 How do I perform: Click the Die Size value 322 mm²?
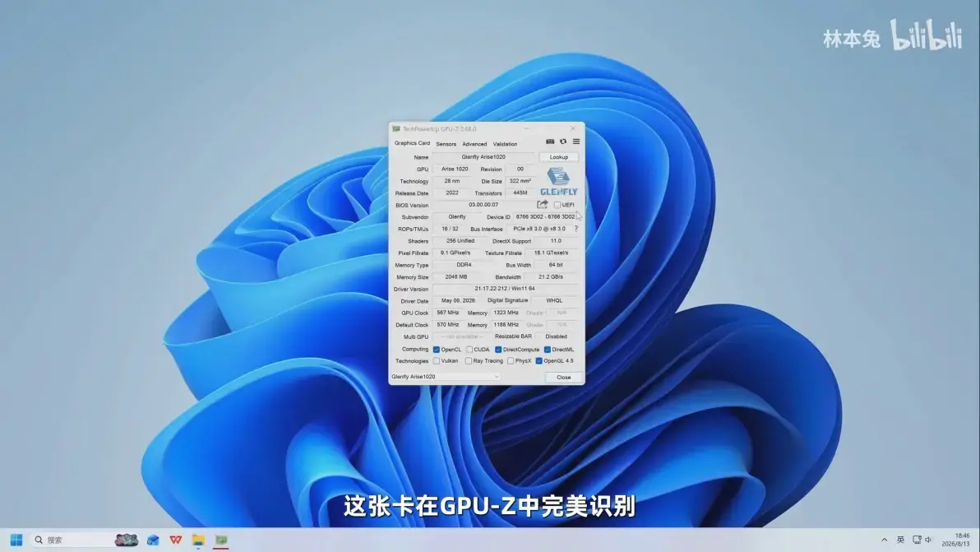pos(520,181)
